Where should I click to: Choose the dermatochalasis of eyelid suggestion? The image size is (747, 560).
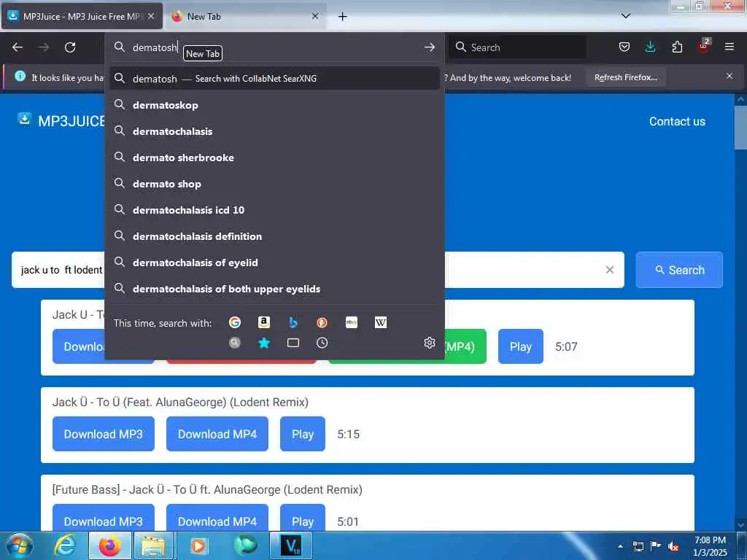tap(275, 262)
